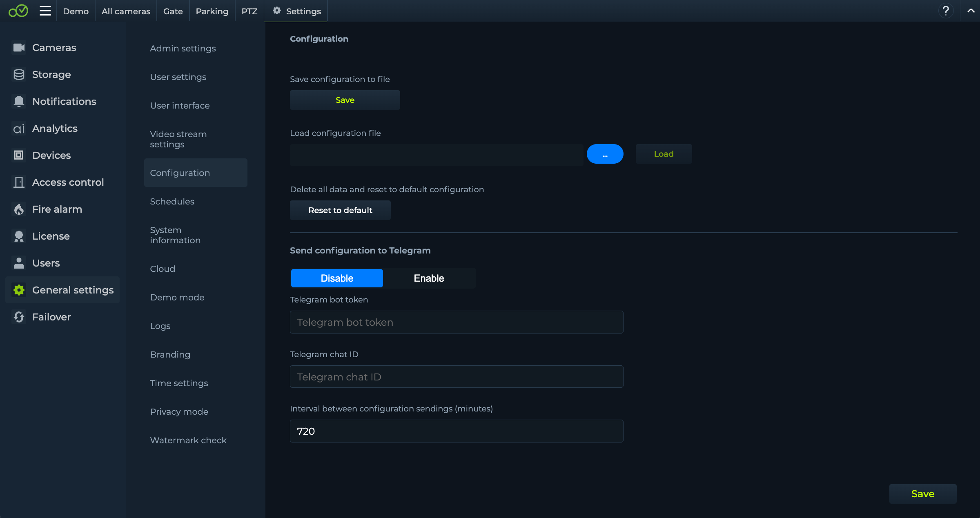Click the Telegram bot token field
Image resolution: width=980 pixels, height=518 pixels.
coord(456,322)
